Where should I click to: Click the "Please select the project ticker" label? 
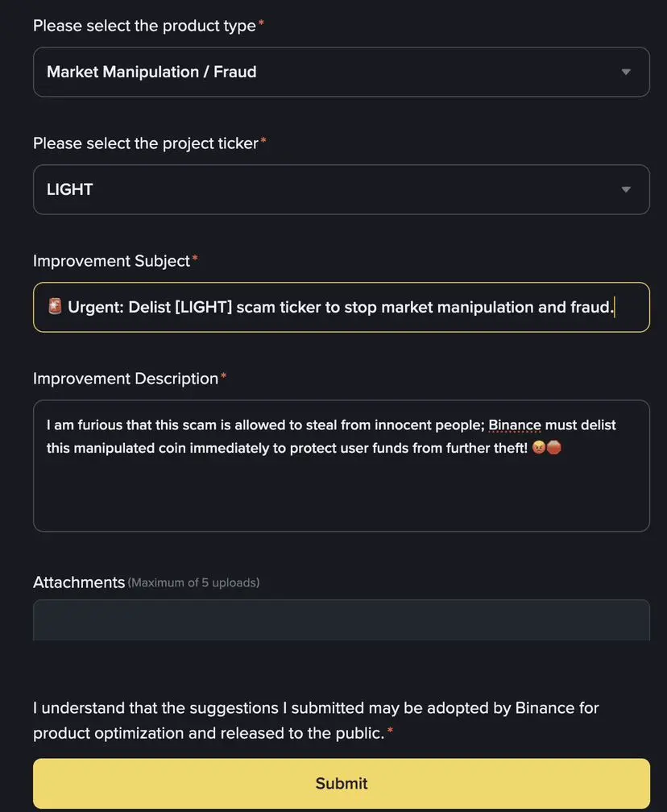tap(146, 143)
